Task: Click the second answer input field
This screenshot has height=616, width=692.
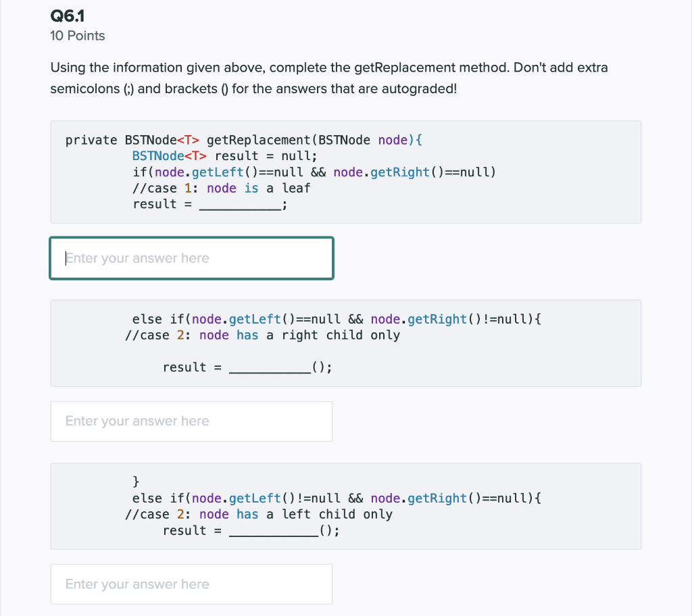Action: pyautogui.click(x=191, y=421)
